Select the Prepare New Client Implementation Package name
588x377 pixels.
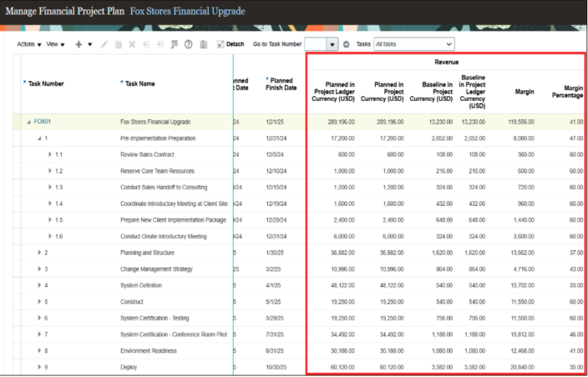click(173, 220)
